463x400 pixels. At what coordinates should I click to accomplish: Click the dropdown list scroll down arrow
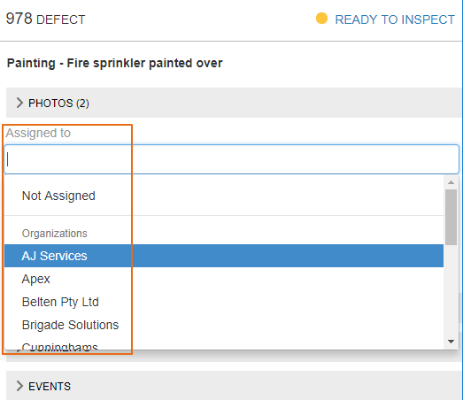click(x=451, y=341)
